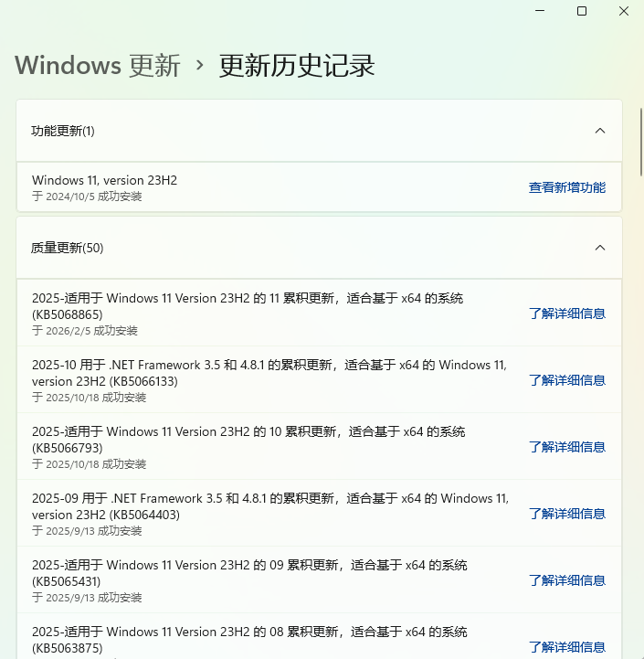Open 查看新增功能 link
Viewport: 644px width, 659px height.
coord(566,187)
